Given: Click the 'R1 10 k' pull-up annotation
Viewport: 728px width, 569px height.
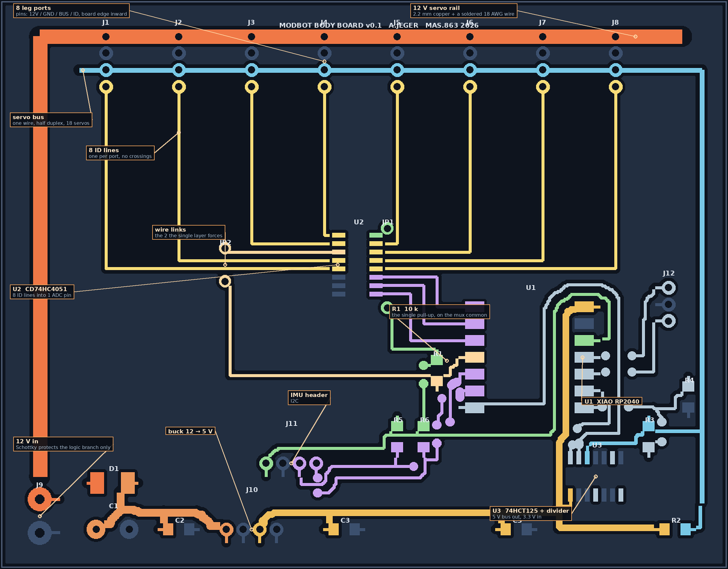Looking at the screenshot, I should click(x=439, y=312).
